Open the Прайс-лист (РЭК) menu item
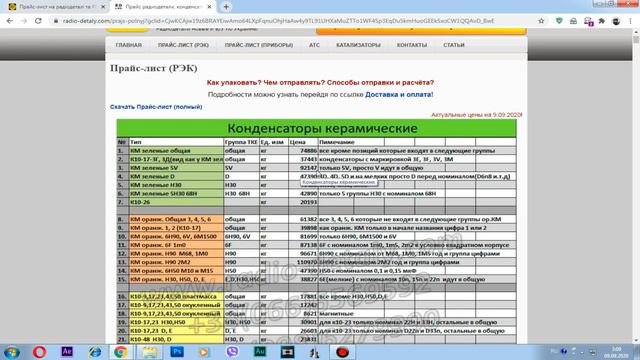 coord(183,45)
